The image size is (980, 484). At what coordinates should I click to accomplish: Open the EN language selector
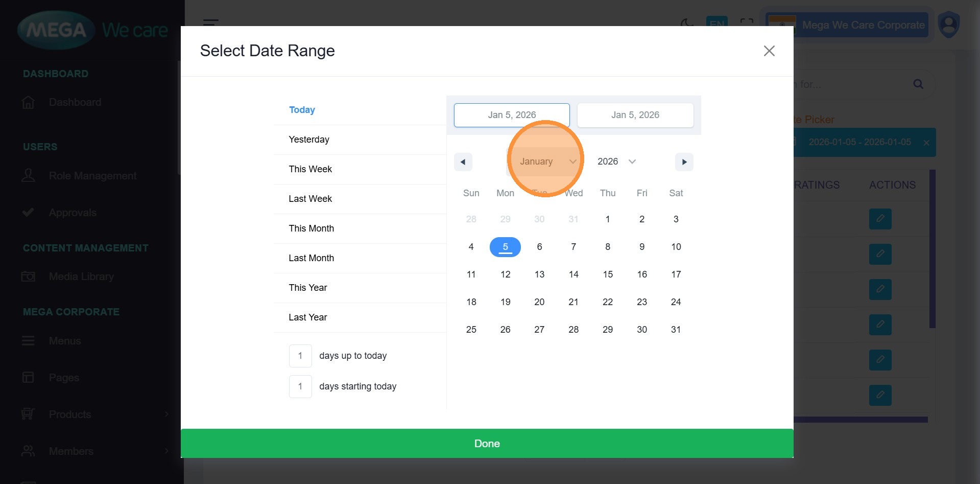click(x=716, y=23)
